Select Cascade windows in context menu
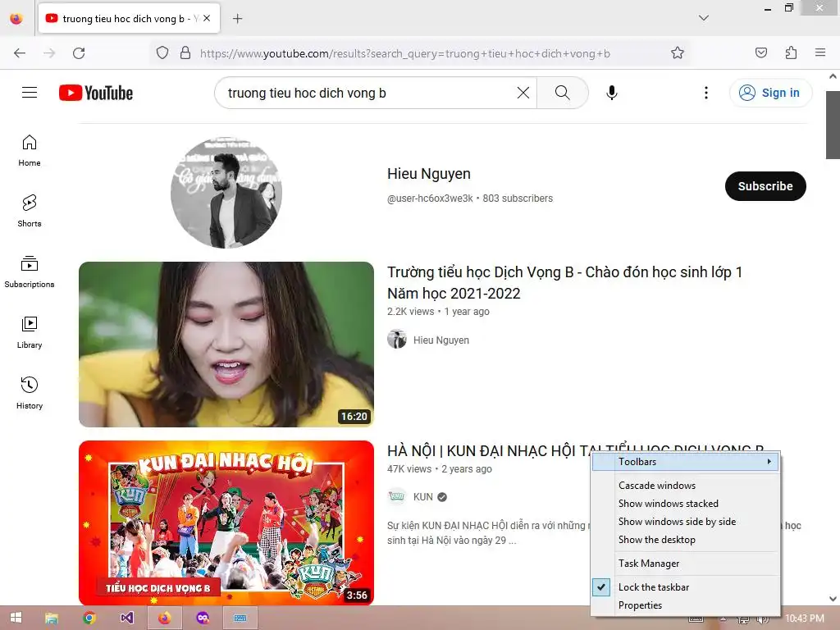Image resolution: width=840 pixels, height=630 pixels. [x=685, y=486]
